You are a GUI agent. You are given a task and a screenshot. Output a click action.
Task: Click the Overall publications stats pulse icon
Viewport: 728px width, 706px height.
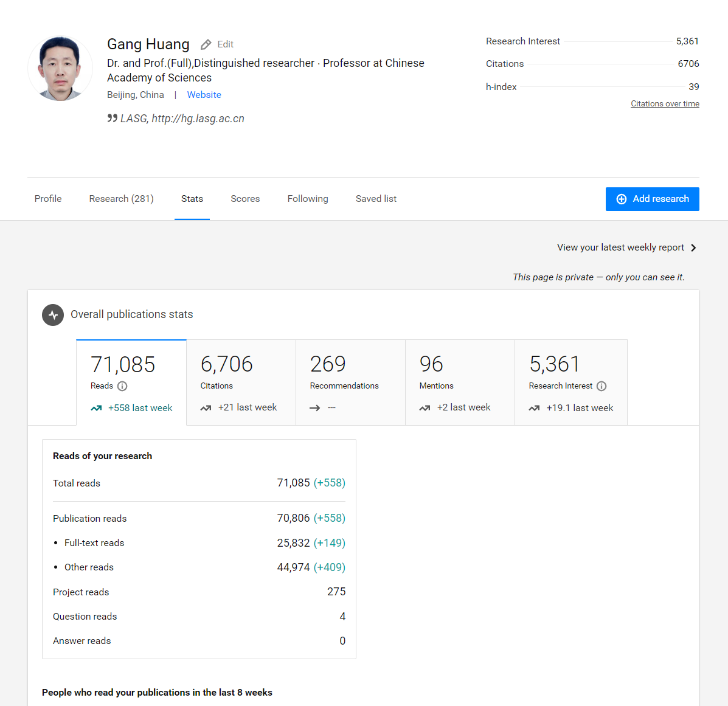(x=53, y=315)
